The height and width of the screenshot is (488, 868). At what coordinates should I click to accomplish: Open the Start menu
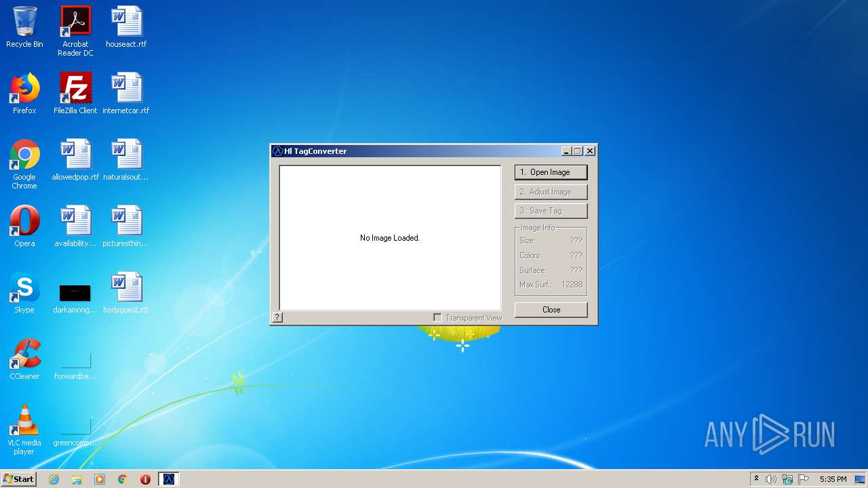tap(18, 479)
